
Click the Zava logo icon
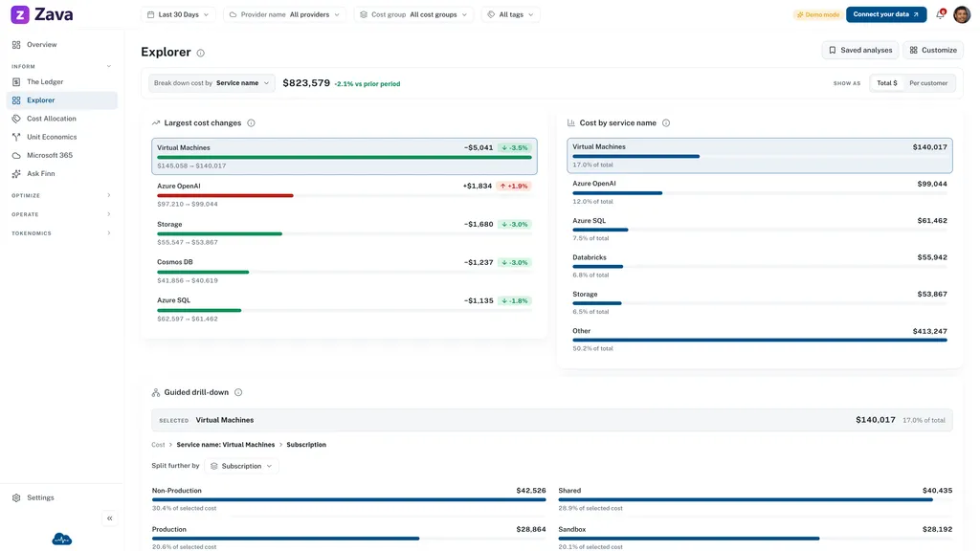(x=20, y=14)
